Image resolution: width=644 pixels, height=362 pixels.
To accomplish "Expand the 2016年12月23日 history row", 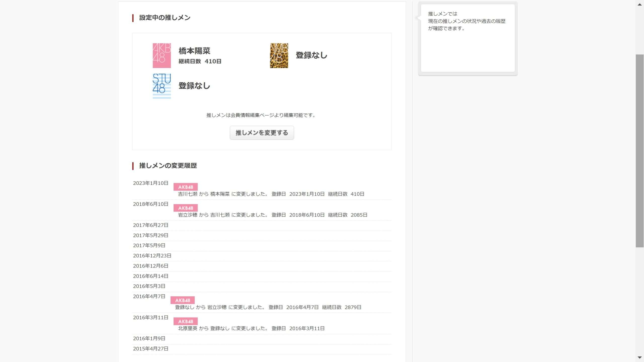I will tap(152, 256).
